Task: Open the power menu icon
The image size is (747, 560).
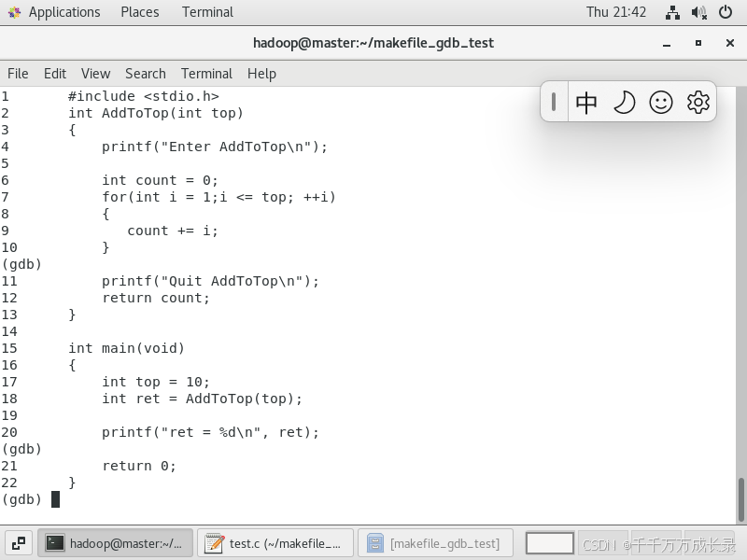Action: pyautogui.click(x=726, y=12)
